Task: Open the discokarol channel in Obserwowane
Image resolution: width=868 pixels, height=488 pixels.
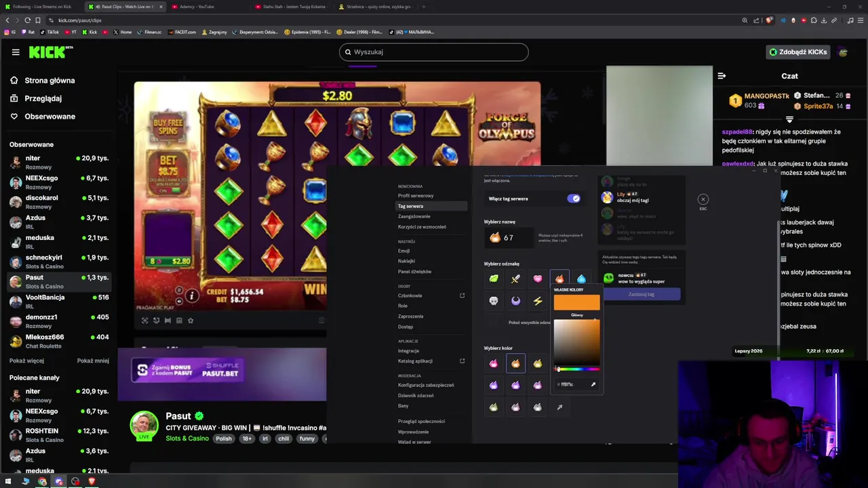Action: point(58,201)
